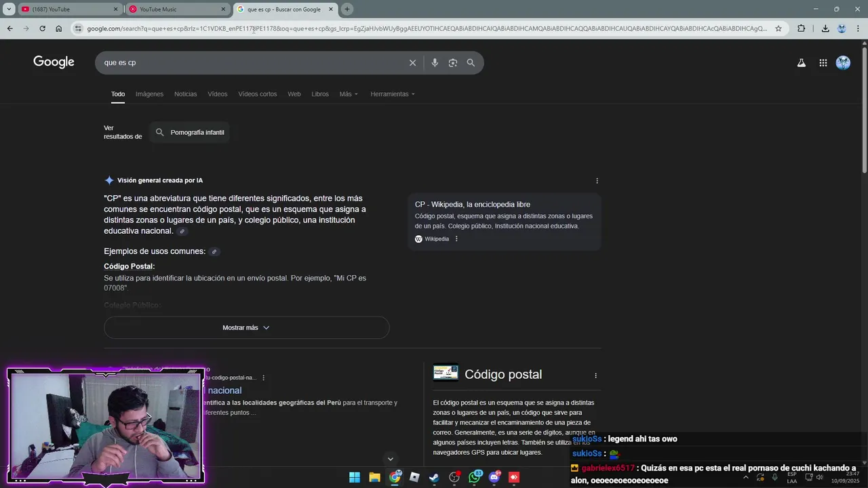
Task: Switch to the Web results tab
Action: 294,94
